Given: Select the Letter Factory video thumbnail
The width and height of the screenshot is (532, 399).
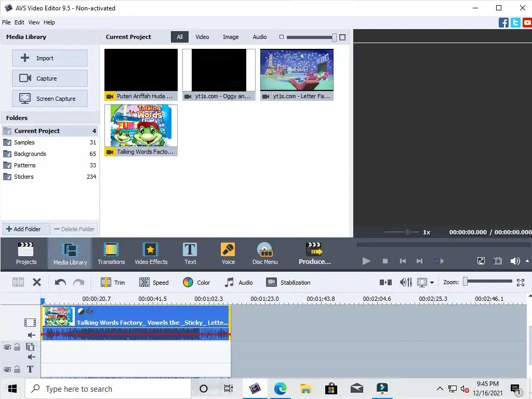Looking at the screenshot, I should click(297, 75).
